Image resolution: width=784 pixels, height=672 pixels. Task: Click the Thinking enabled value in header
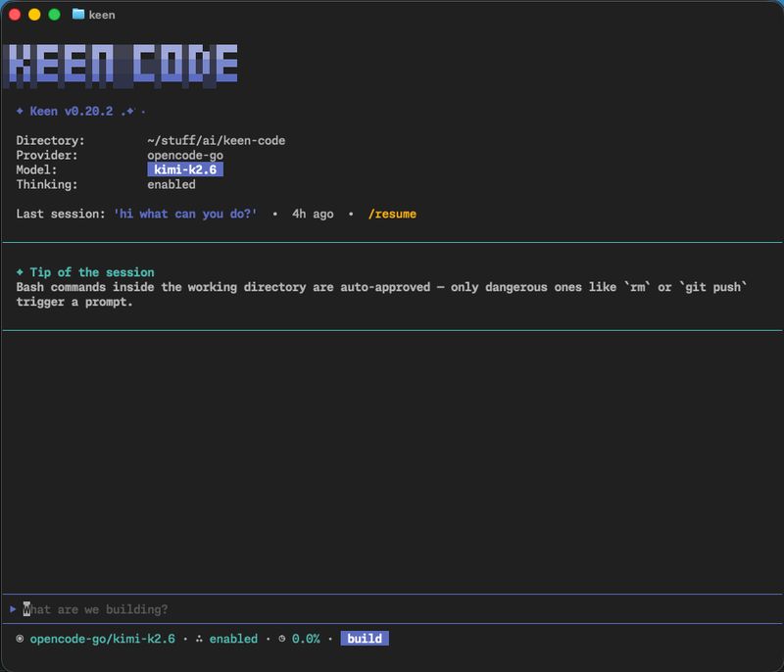point(171,184)
